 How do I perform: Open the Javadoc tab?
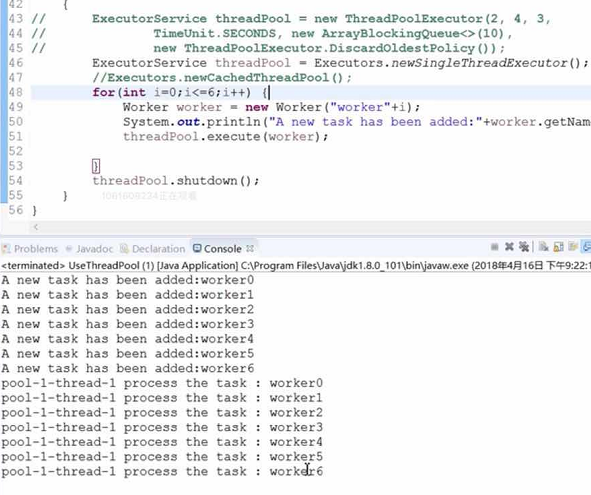click(89, 249)
